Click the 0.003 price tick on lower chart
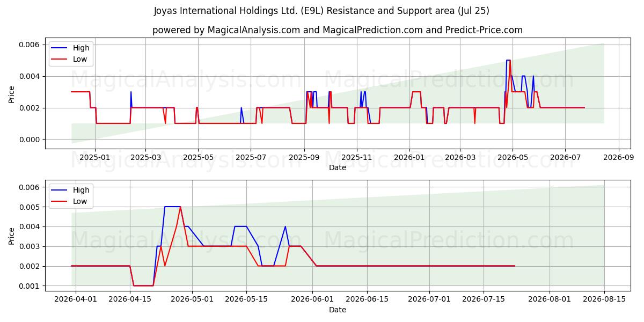This screenshot has height=322, width=644. coord(30,247)
